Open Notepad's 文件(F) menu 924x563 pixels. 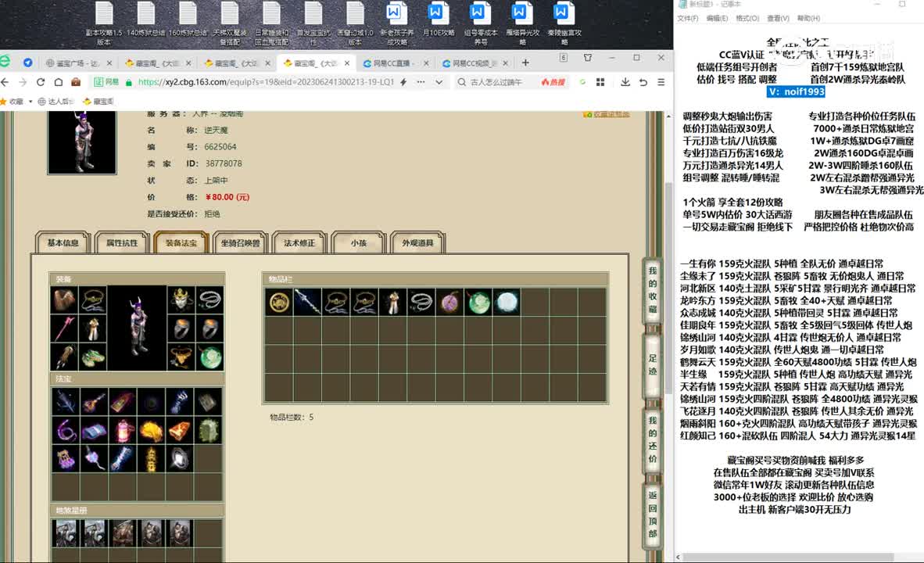[x=687, y=18]
